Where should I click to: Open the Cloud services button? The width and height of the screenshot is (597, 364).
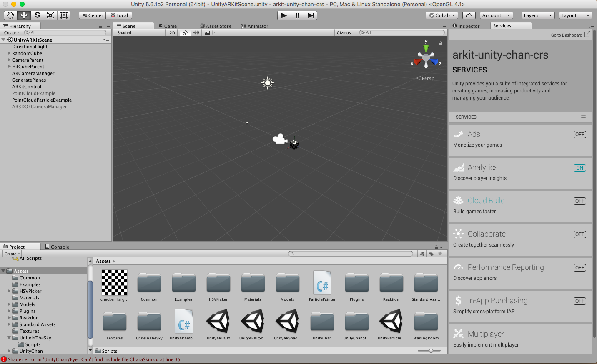click(469, 15)
